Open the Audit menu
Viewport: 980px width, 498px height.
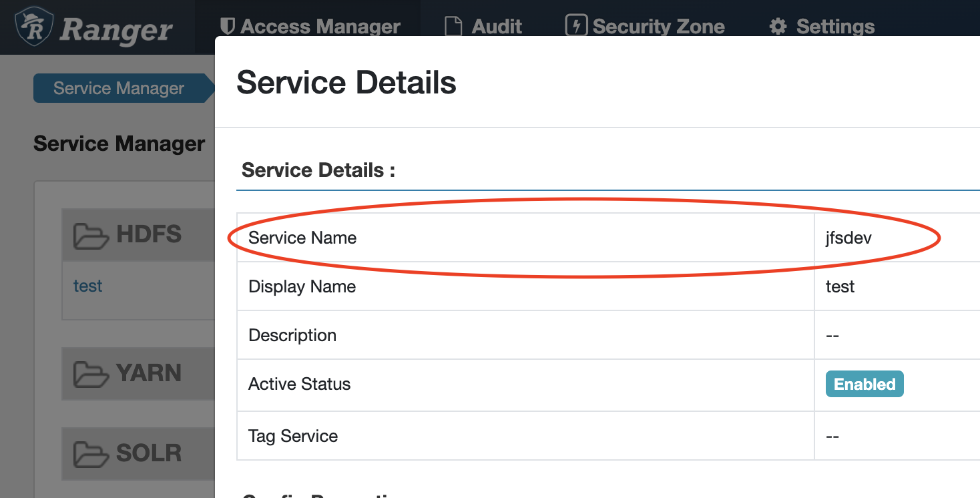(497, 27)
